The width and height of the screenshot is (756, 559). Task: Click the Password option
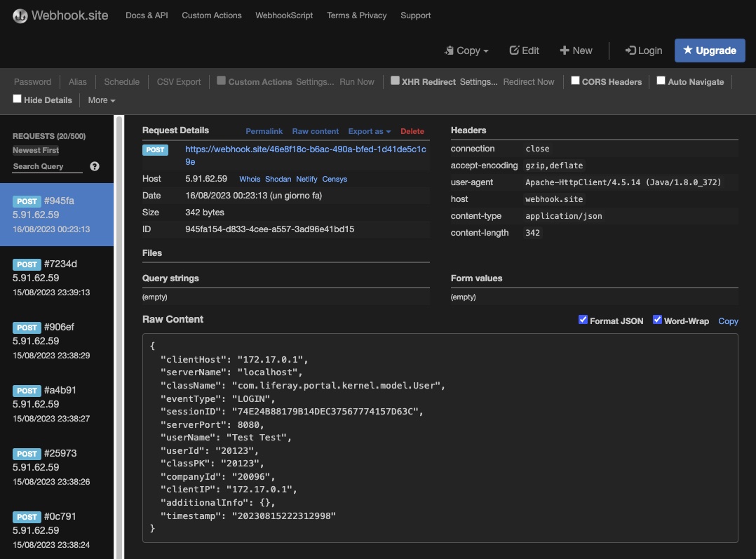[x=32, y=82]
